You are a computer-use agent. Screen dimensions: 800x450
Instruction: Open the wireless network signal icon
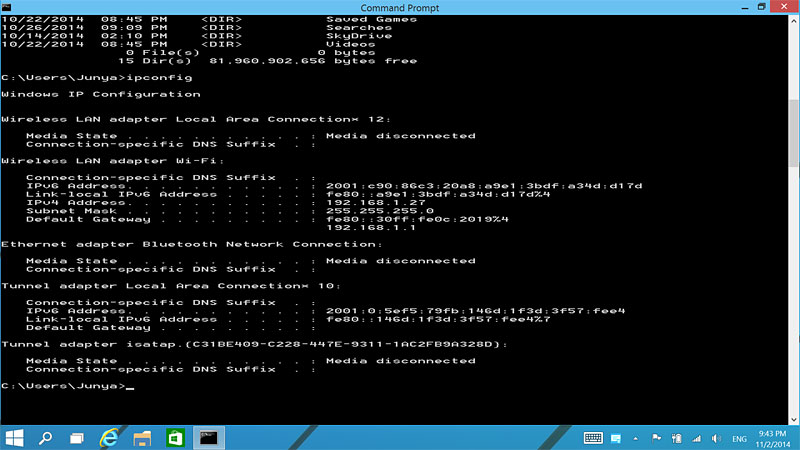[696, 438]
